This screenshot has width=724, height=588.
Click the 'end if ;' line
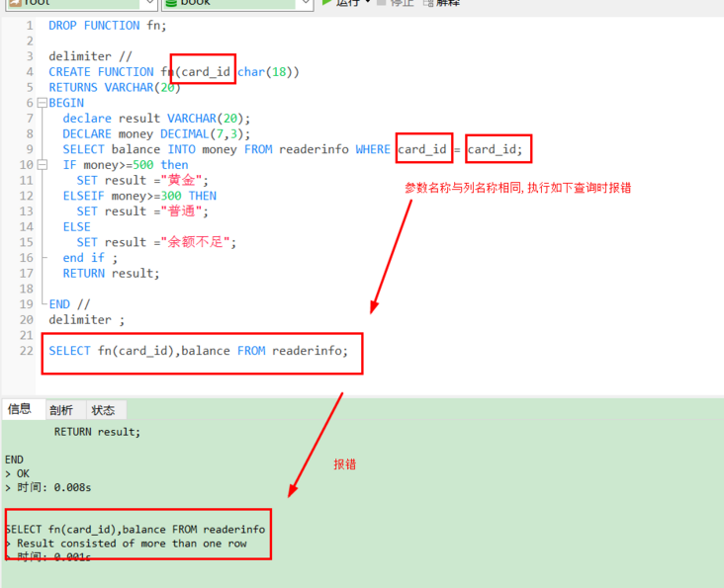tap(90, 258)
